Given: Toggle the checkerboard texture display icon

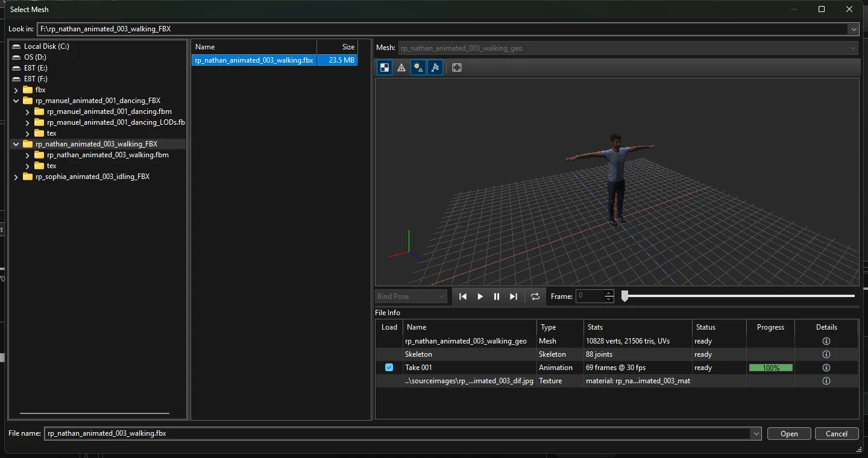Looking at the screenshot, I should [x=384, y=67].
